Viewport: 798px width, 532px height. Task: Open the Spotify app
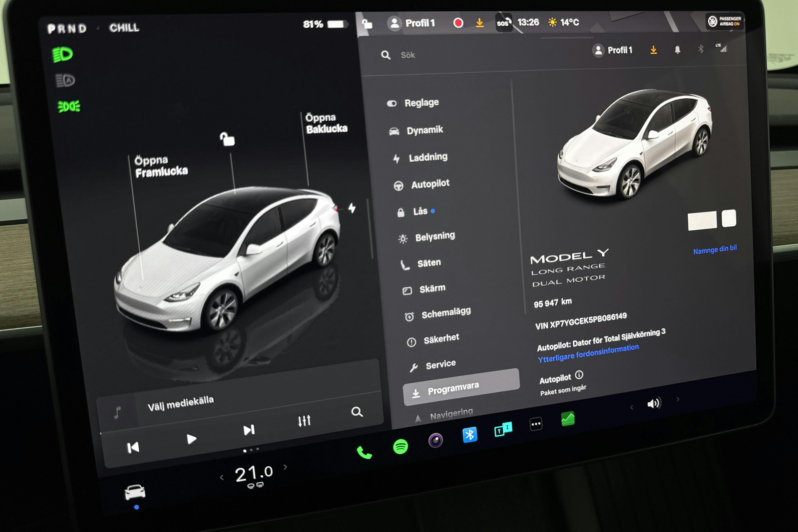(400, 446)
